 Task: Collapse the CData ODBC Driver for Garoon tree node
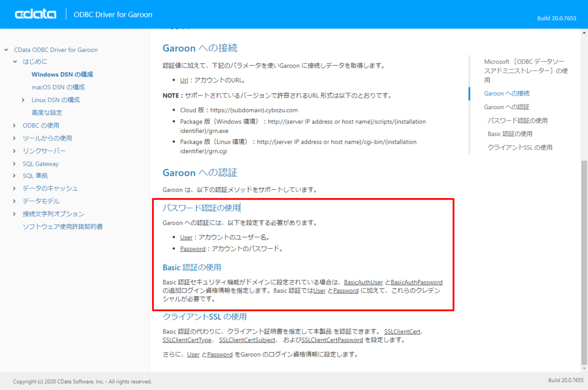pyautogui.click(x=6, y=50)
